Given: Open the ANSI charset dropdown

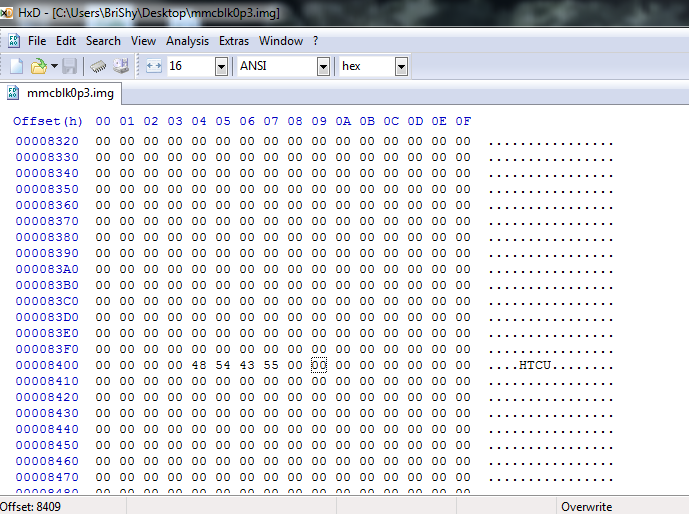Looking at the screenshot, I should pyautogui.click(x=323, y=66).
